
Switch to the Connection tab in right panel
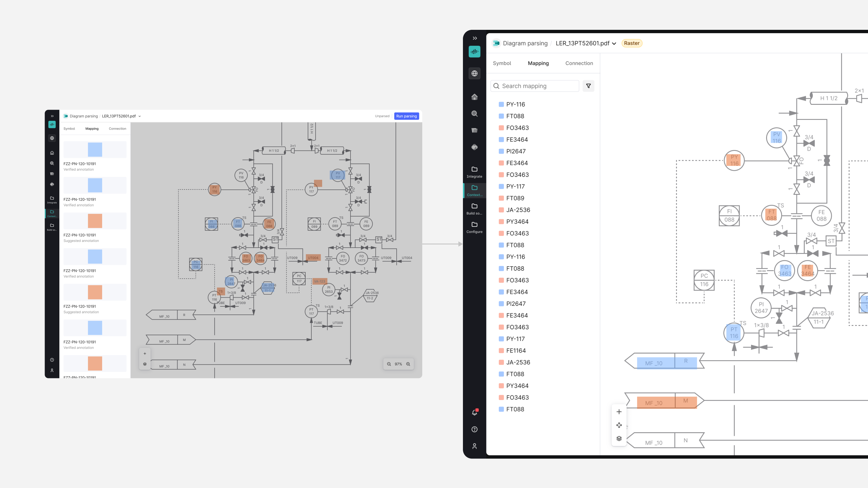[x=579, y=63]
